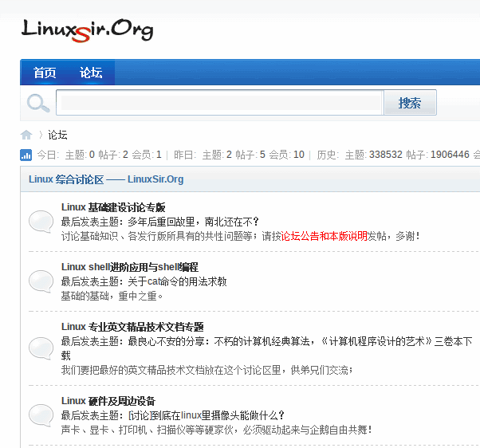Click the bubble icon for Linux 硬件及周边设备
The height and width of the screenshot is (448, 480).
[x=41, y=415]
